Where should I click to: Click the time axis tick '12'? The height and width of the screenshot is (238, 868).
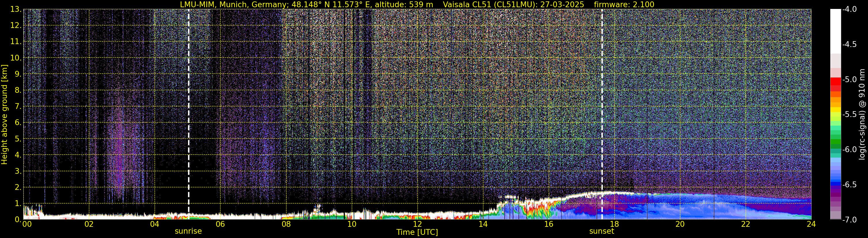(417, 224)
